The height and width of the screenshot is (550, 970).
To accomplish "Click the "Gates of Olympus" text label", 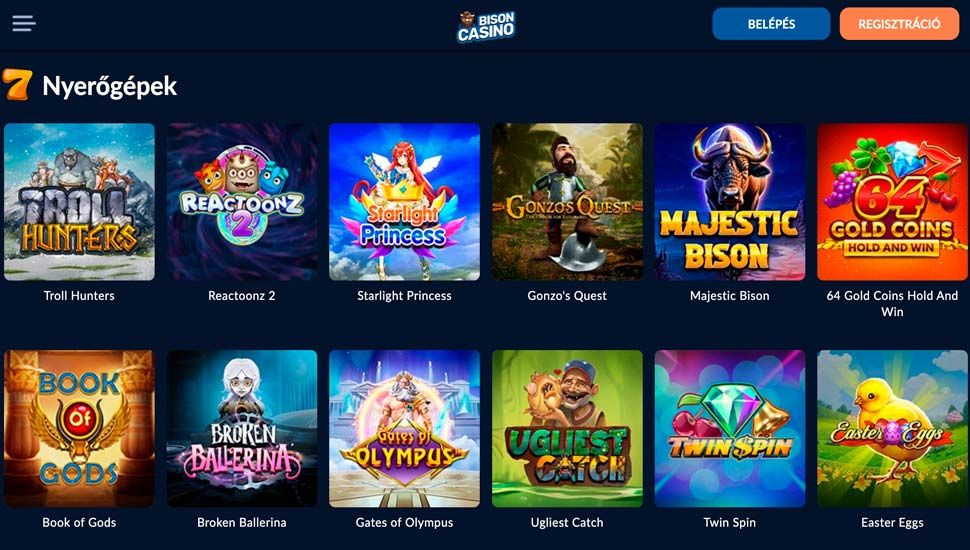I will point(405,523).
